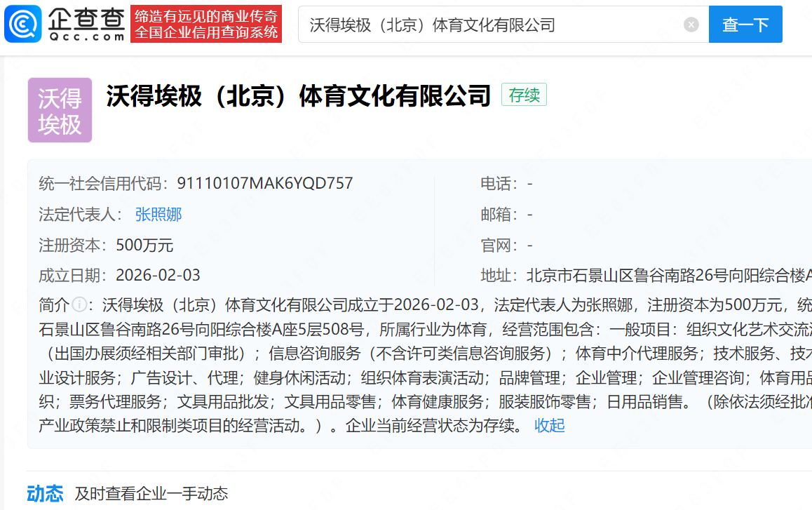Viewport: 812px width, 510px height.
Task: Click the red slogan banner
Action: tap(206, 23)
